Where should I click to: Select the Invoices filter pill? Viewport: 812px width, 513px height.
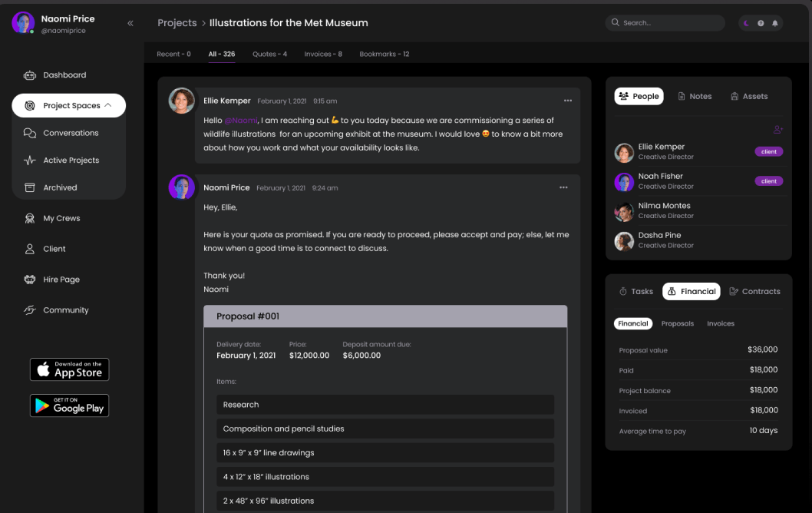(721, 324)
